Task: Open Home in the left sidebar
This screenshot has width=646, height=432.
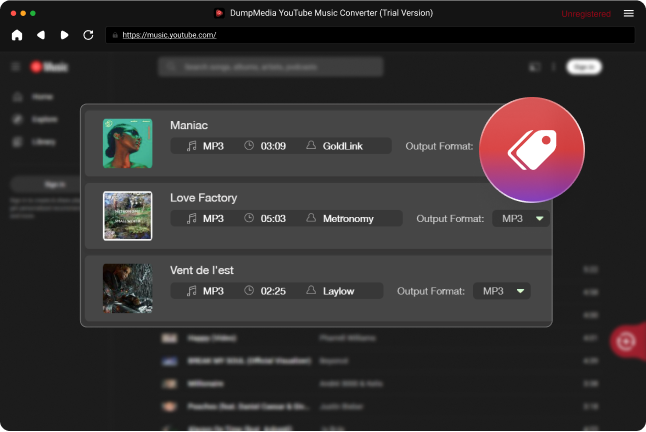Action: tap(35, 97)
